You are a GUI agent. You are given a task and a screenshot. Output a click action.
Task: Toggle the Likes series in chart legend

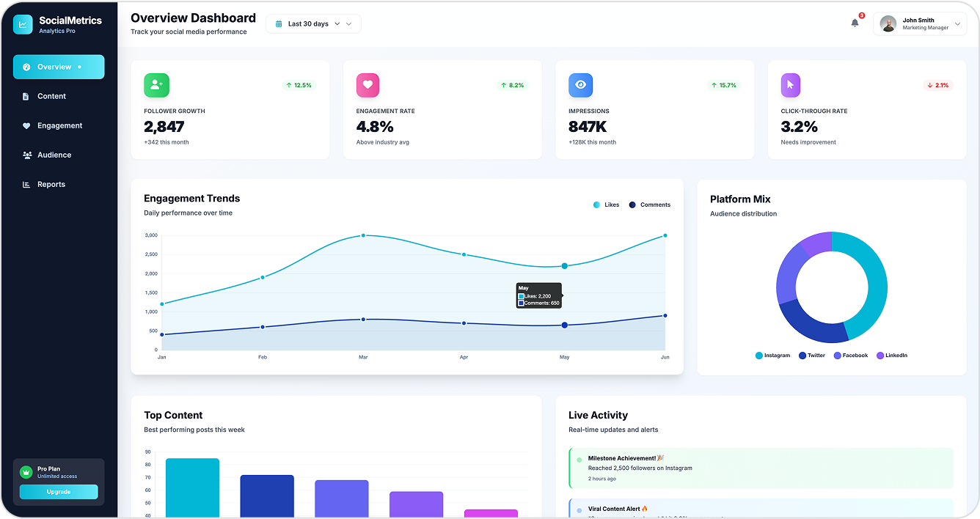click(x=606, y=205)
